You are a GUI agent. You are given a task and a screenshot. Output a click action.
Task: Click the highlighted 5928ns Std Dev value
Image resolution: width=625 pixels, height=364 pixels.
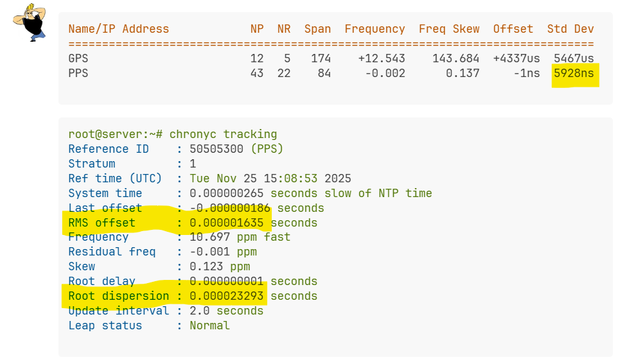point(574,73)
